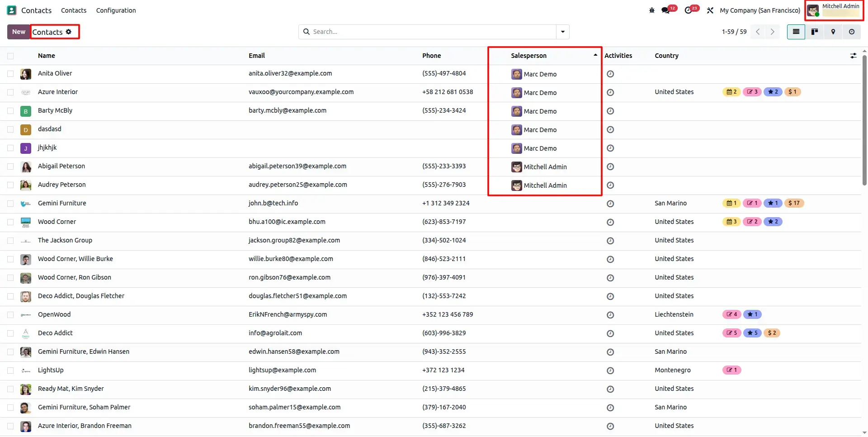Select the Azure Interior row checkbox

[x=10, y=92]
